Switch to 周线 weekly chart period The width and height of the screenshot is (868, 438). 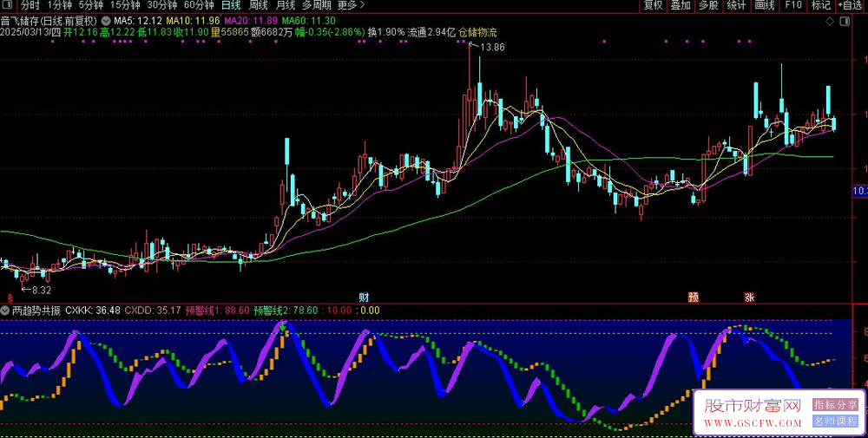259,5
